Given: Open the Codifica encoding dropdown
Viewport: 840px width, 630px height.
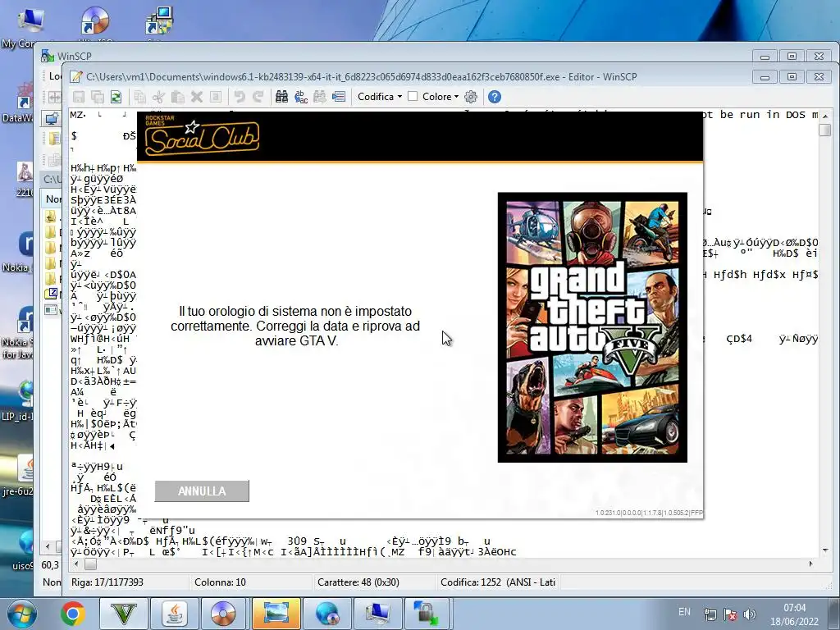Looking at the screenshot, I should [380, 97].
